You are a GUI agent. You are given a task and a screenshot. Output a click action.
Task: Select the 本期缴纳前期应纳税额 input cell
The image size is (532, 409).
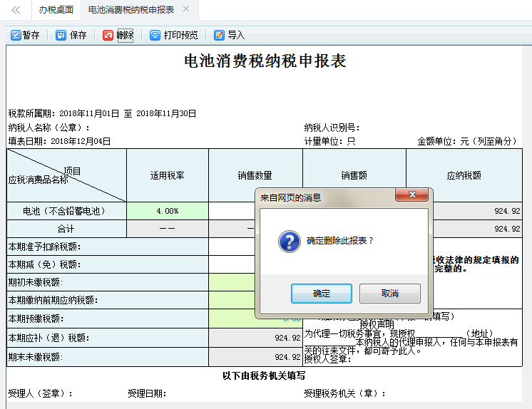coord(232,300)
